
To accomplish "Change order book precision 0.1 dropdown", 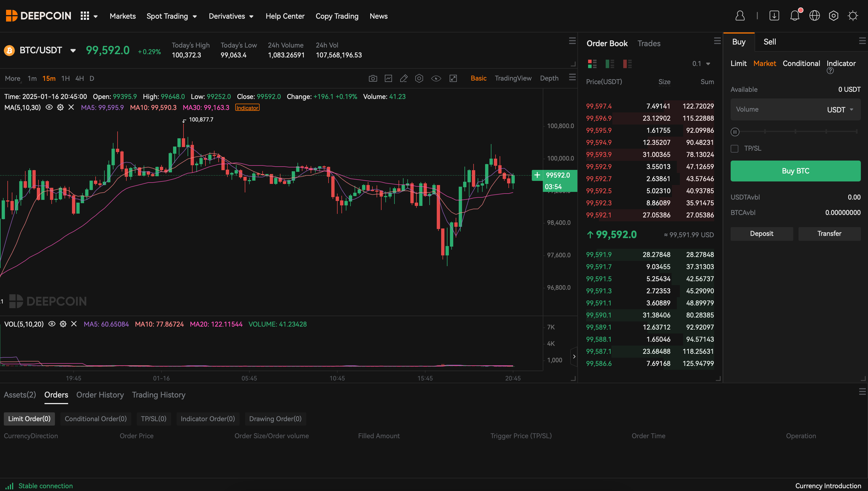I will pos(701,64).
